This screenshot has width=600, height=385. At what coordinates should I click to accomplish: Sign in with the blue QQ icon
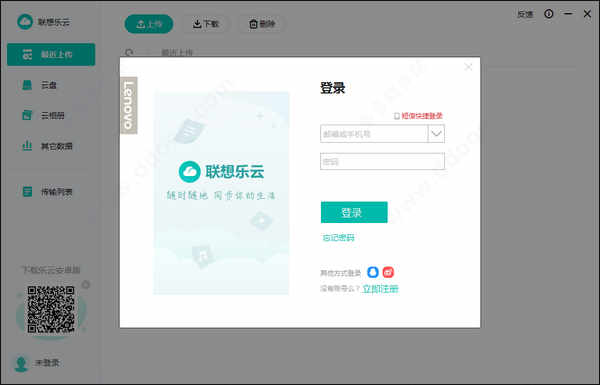tap(373, 272)
